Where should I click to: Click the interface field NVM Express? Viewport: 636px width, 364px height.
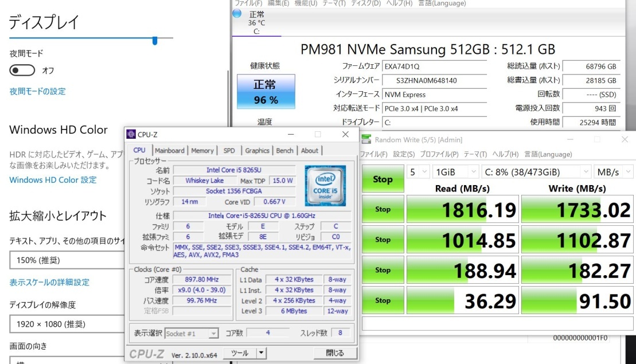(434, 95)
